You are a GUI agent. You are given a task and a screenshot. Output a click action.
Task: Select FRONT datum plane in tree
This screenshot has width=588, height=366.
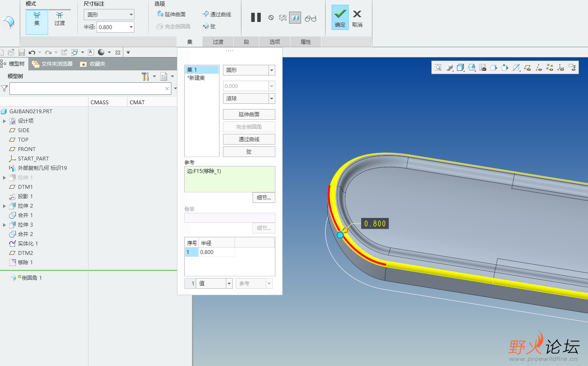(x=22, y=149)
